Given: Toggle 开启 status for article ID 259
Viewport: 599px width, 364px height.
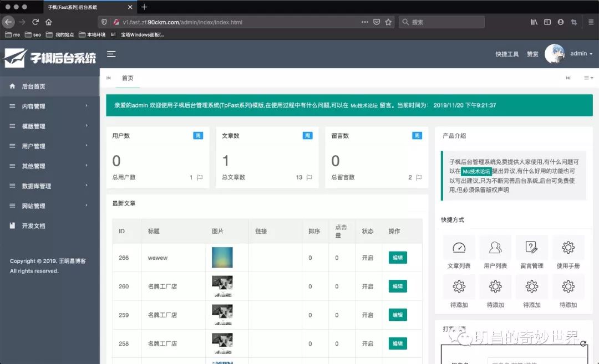Looking at the screenshot, I should coord(367,315).
